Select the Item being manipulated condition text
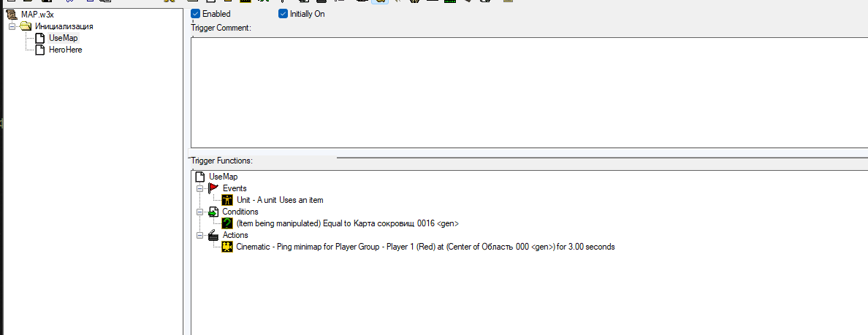868x335 pixels. tap(348, 224)
